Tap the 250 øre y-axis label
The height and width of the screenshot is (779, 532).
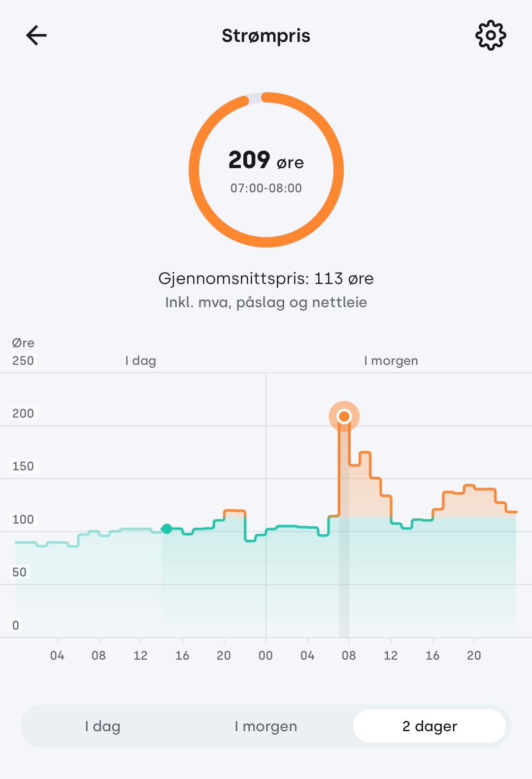click(x=23, y=360)
